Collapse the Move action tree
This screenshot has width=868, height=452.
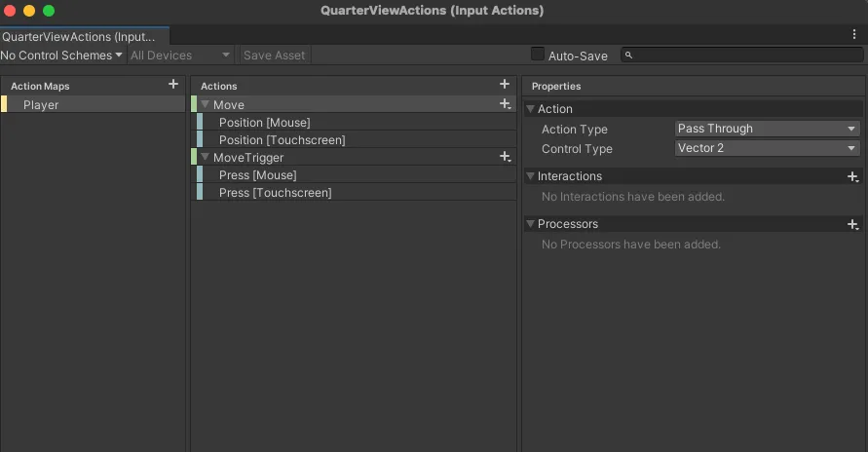206,104
